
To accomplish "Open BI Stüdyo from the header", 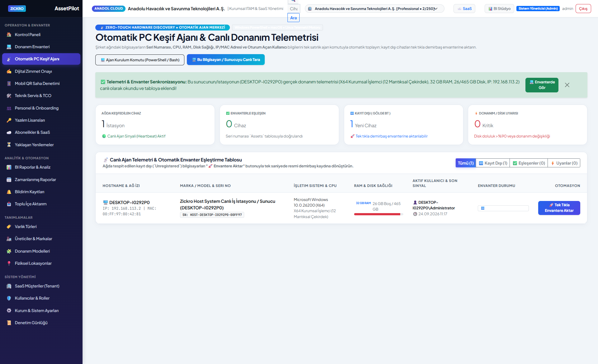I will point(499,9).
